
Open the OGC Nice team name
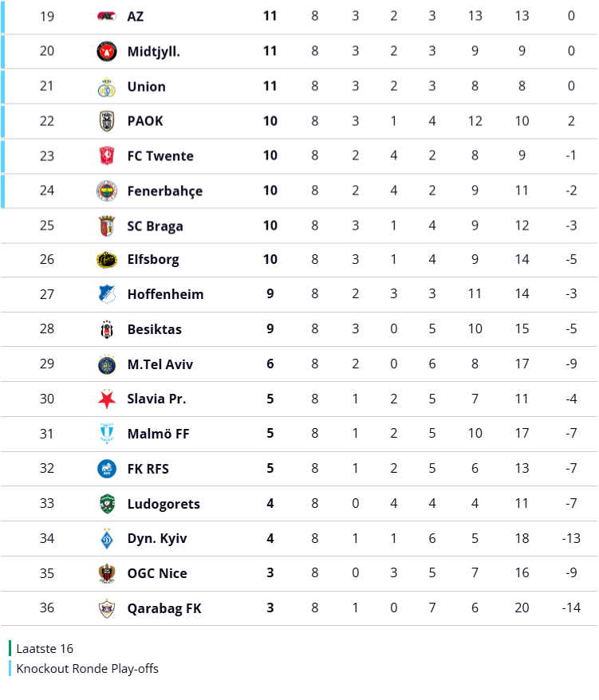(157, 573)
